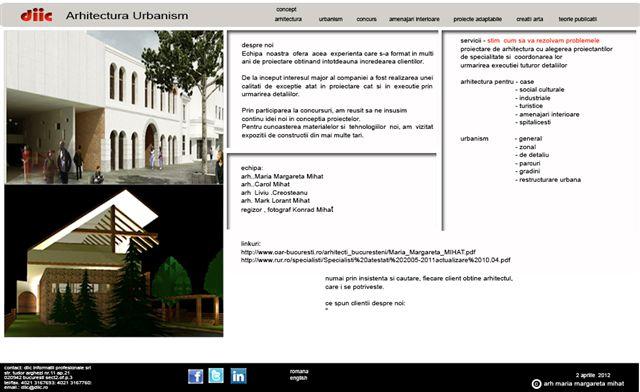Click the creati arta menu item

[529, 19]
